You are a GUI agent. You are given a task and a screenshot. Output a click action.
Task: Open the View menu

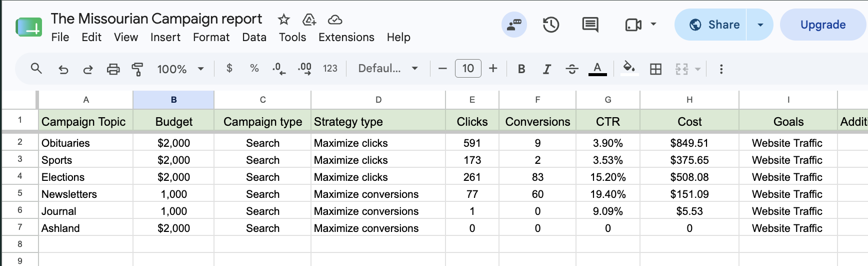(x=126, y=37)
